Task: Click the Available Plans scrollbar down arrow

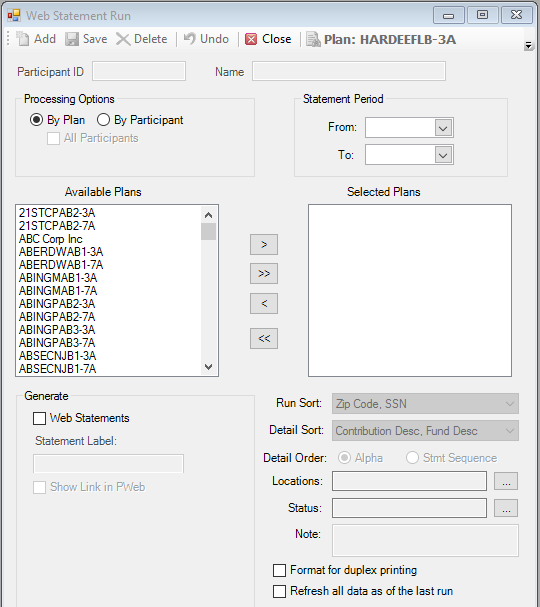Action: [209, 367]
